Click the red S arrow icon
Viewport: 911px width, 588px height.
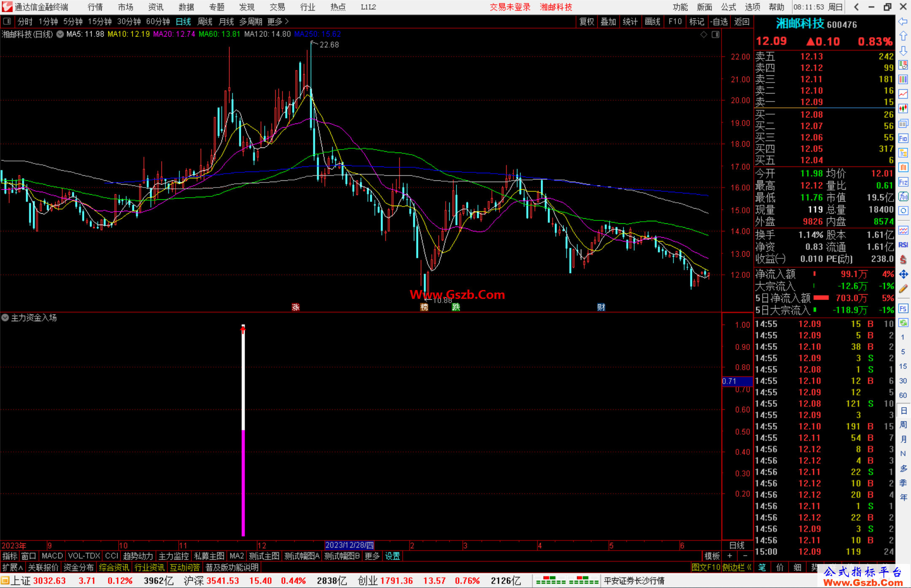click(x=903, y=260)
